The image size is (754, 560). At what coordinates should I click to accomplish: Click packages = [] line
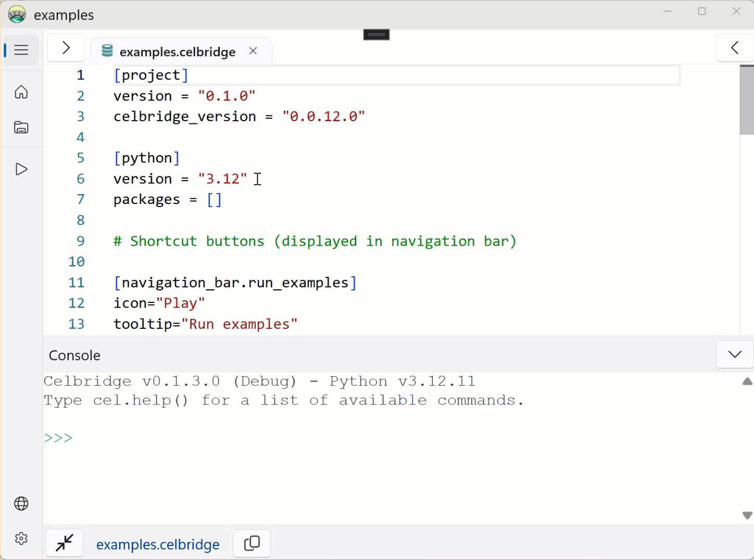pyautogui.click(x=168, y=199)
